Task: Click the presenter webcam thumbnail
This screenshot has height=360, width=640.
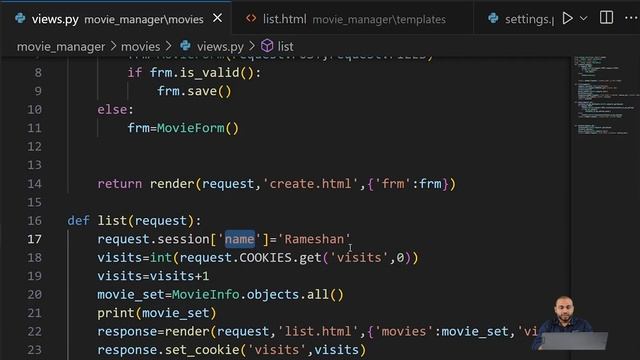Action: point(569,323)
